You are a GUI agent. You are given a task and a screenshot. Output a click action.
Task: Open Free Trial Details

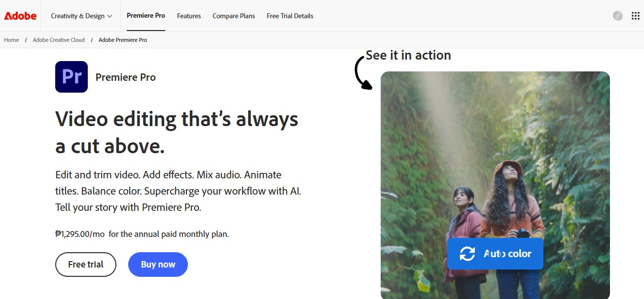tap(290, 16)
